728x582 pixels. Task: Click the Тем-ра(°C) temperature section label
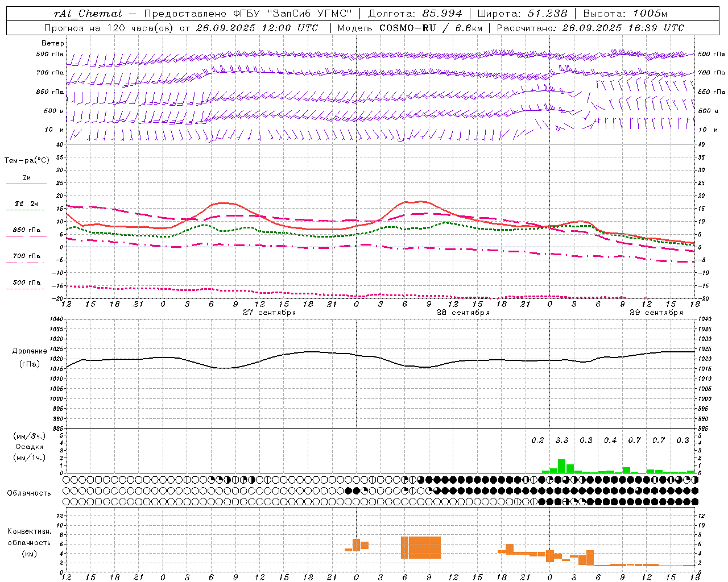(27, 161)
